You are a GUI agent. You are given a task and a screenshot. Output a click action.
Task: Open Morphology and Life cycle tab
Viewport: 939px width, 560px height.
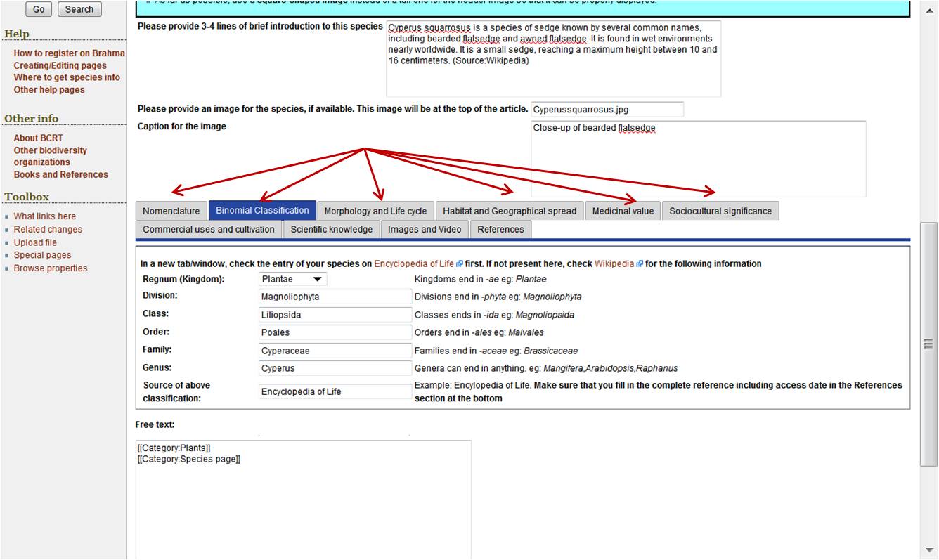coord(375,211)
